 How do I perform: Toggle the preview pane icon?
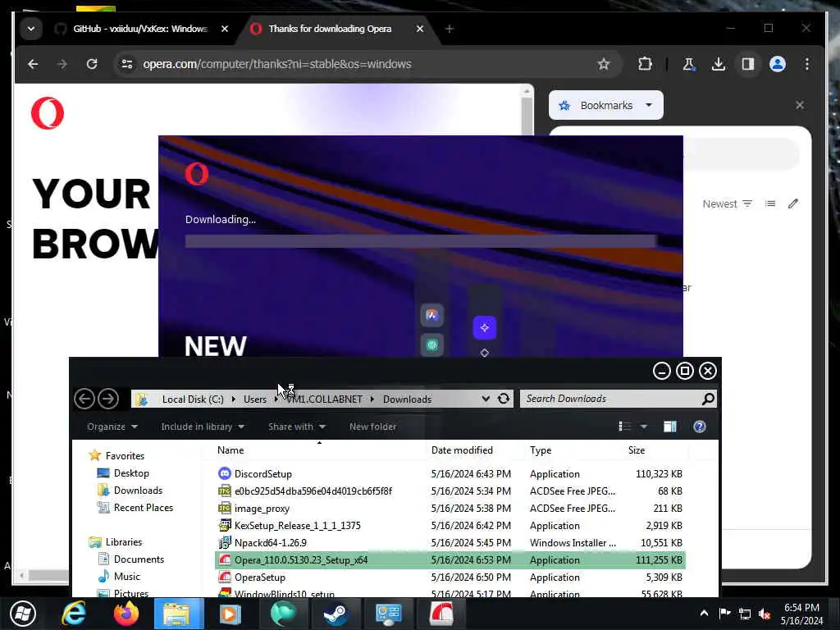coord(669,427)
